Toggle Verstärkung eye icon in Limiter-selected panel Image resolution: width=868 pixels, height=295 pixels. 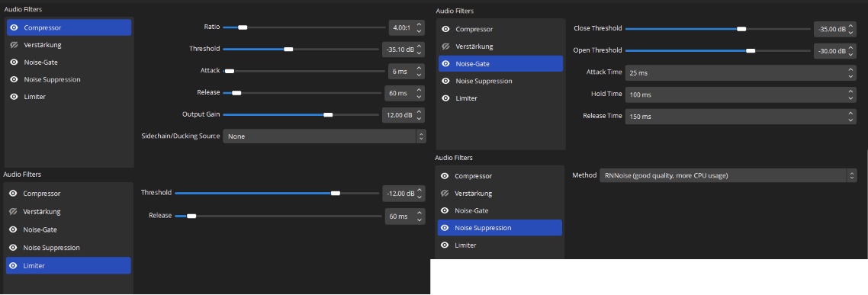click(13, 211)
